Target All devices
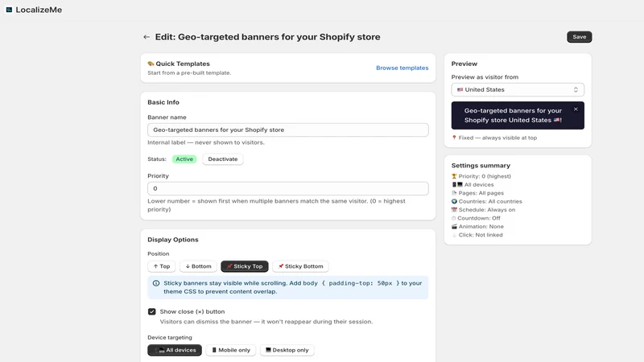The width and height of the screenshot is (644, 362). click(x=175, y=350)
